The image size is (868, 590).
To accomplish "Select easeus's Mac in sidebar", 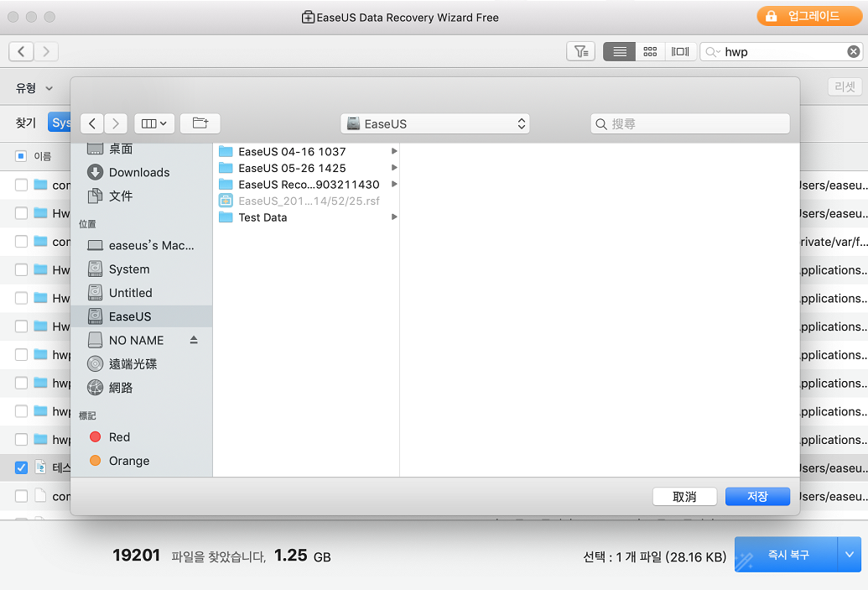I will [141, 245].
